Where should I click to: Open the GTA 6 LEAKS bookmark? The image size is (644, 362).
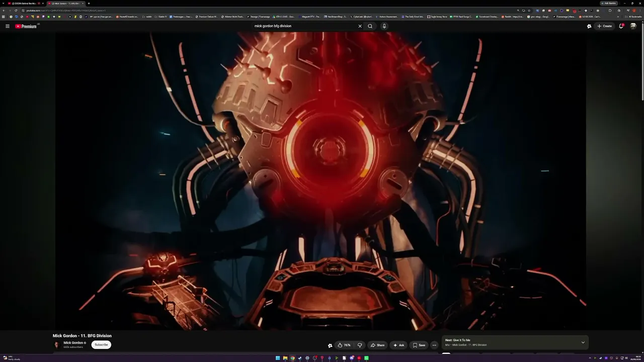[x=284, y=17]
